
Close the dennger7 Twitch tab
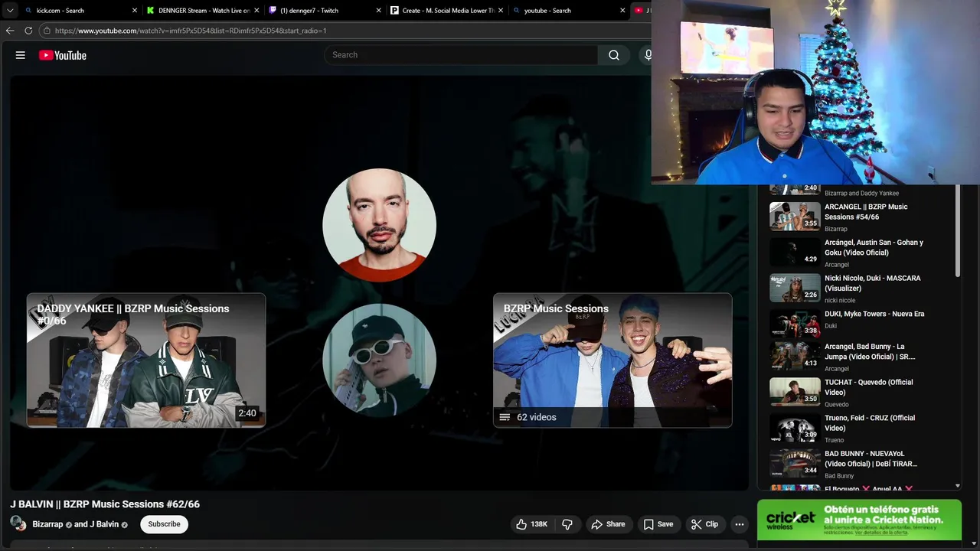(379, 11)
